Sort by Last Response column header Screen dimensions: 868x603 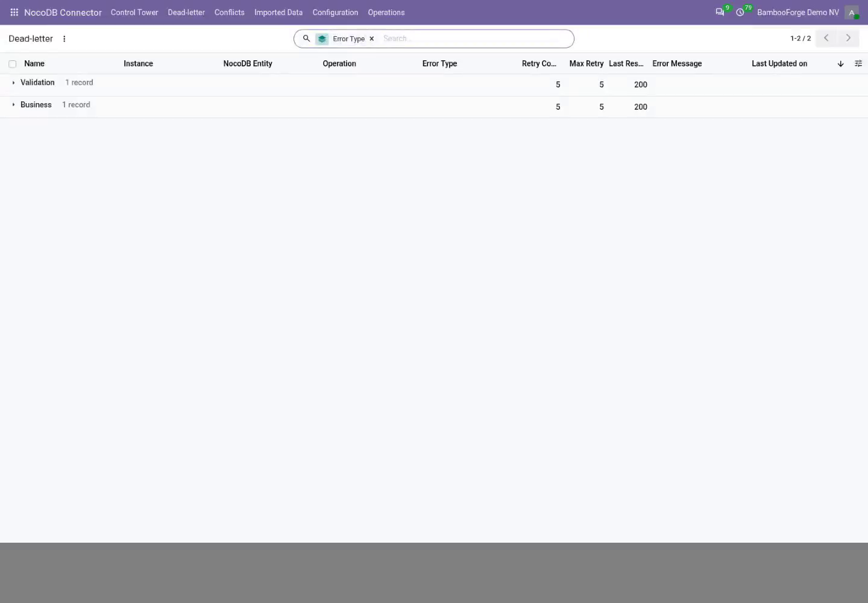(626, 63)
